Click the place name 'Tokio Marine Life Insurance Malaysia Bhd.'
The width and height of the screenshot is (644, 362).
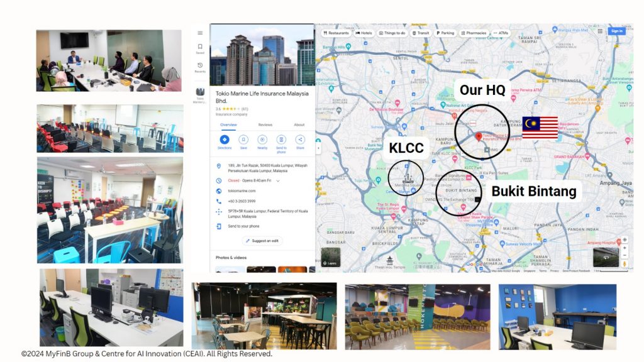tap(262, 97)
